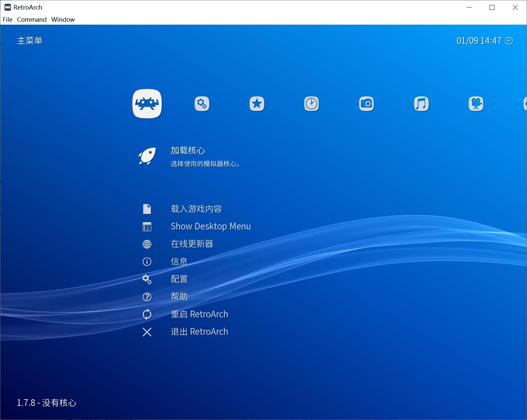The height and width of the screenshot is (420, 527).
Task: Click the info icon beside 信息
Action: click(x=147, y=261)
